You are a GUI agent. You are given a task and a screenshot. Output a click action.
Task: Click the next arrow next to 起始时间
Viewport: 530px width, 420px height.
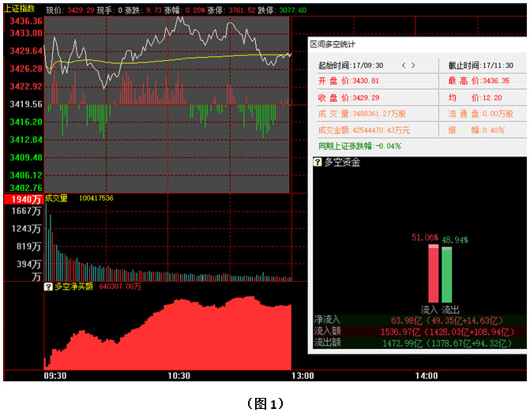tap(413, 66)
